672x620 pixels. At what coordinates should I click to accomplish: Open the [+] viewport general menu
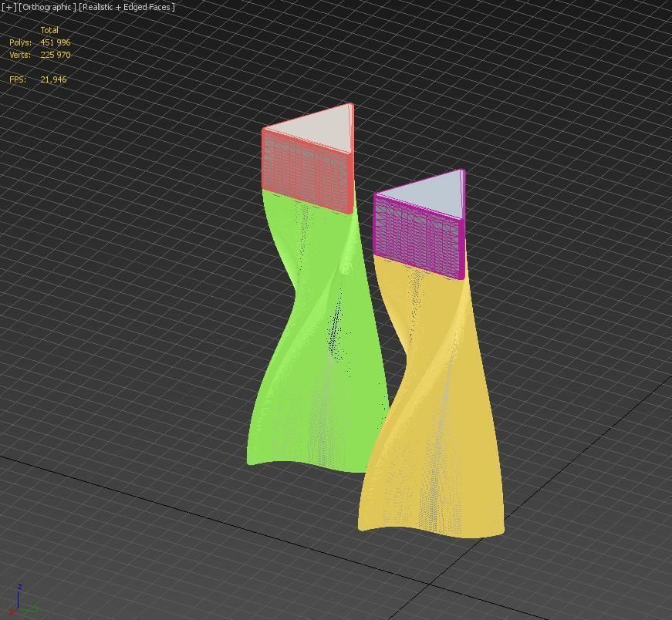8,7
